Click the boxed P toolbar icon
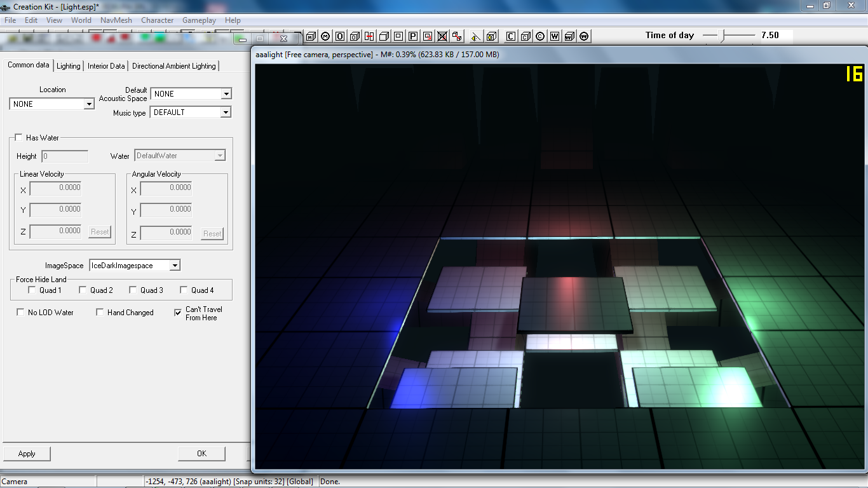Viewport: 868px width, 488px height. [413, 36]
